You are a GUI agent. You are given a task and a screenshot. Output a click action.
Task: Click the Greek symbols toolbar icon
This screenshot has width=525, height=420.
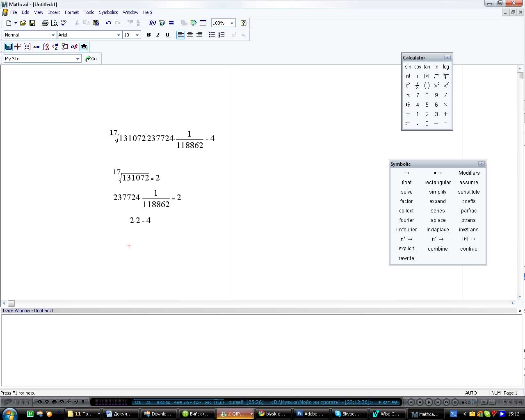point(74,47)
